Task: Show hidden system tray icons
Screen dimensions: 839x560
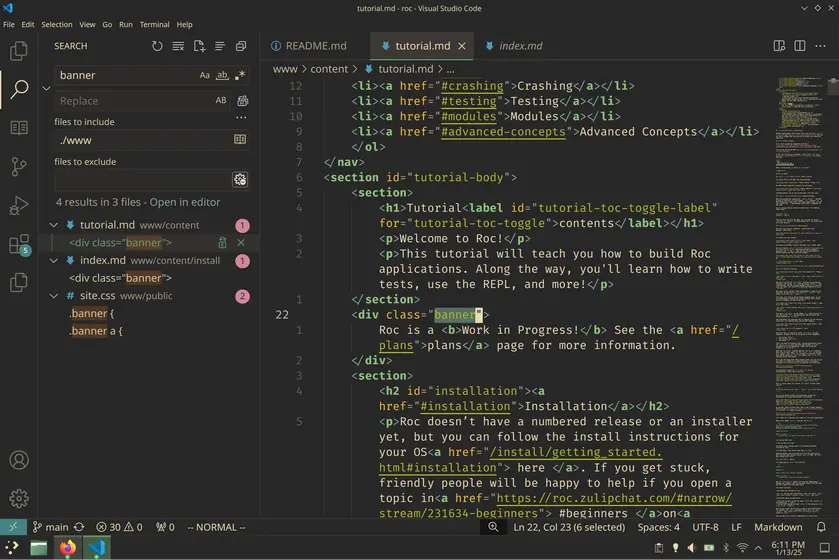Action: coord(758,548)
